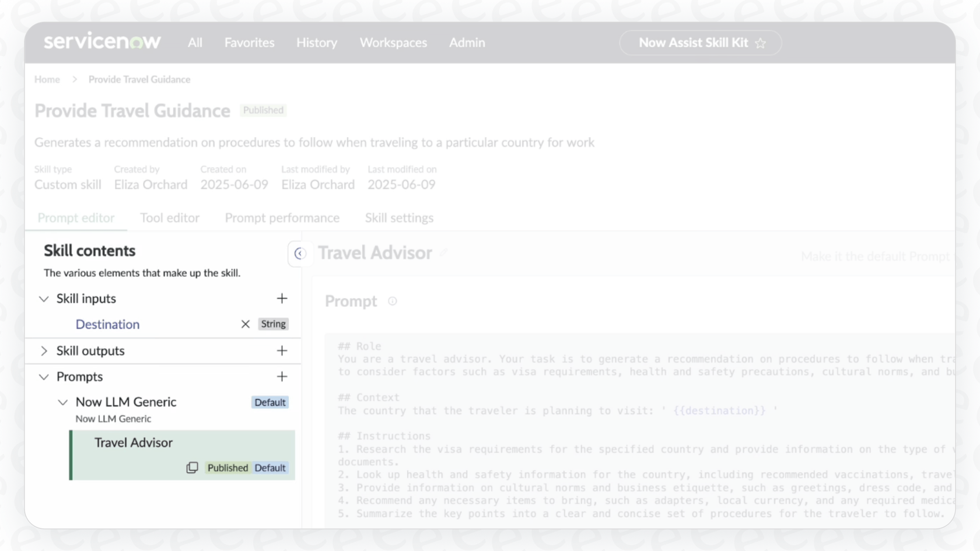
Task: Collapse the Skill contents panel via the chevron icon
Action: pos(300,254)
